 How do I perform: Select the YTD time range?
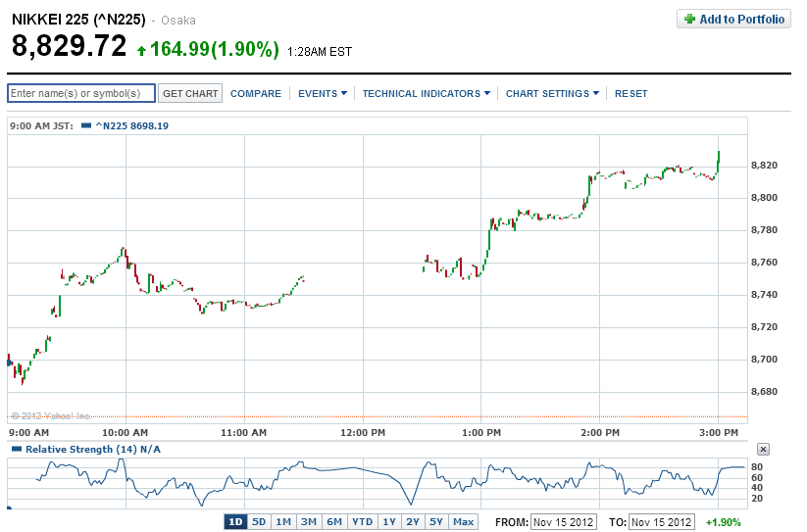tap(362, 522)
